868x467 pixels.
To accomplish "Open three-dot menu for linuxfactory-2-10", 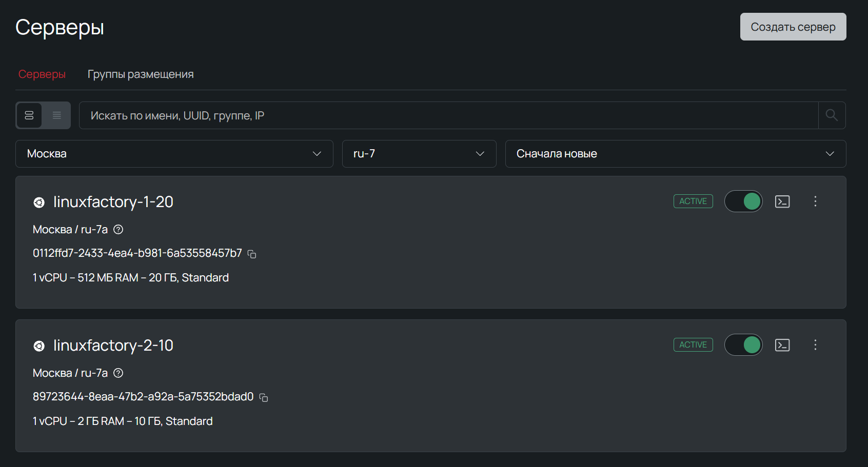I will pyautogui.click(x=815, y=345).
